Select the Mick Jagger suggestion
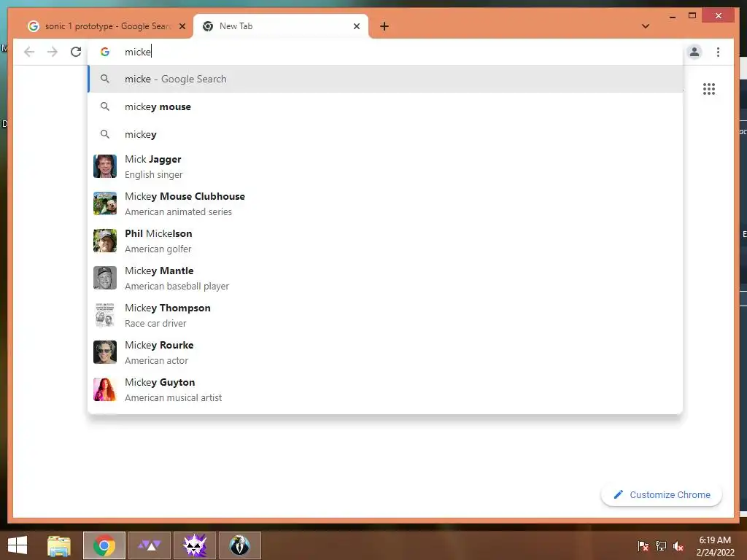 point(385,167)
